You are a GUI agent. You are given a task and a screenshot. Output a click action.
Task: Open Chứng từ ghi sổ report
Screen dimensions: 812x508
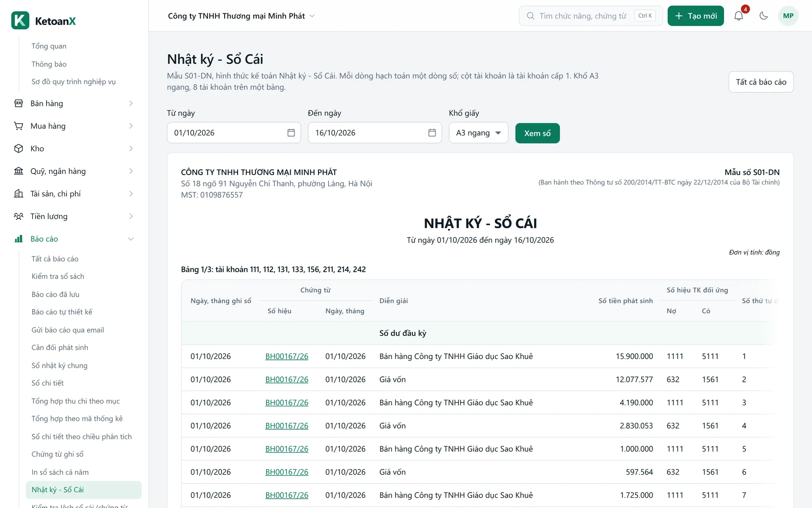[x=57, y=454]
